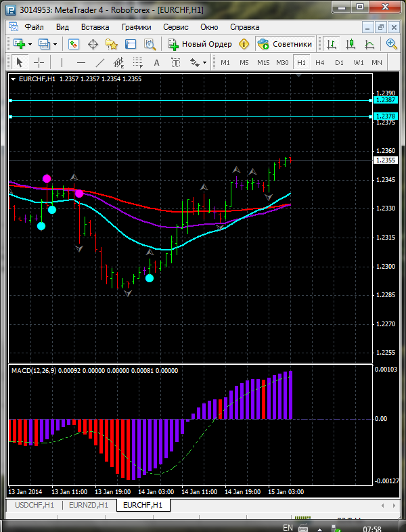Click the yellow diamond alert icon
This screenshot has width=406, height=532.
(244, 44)
